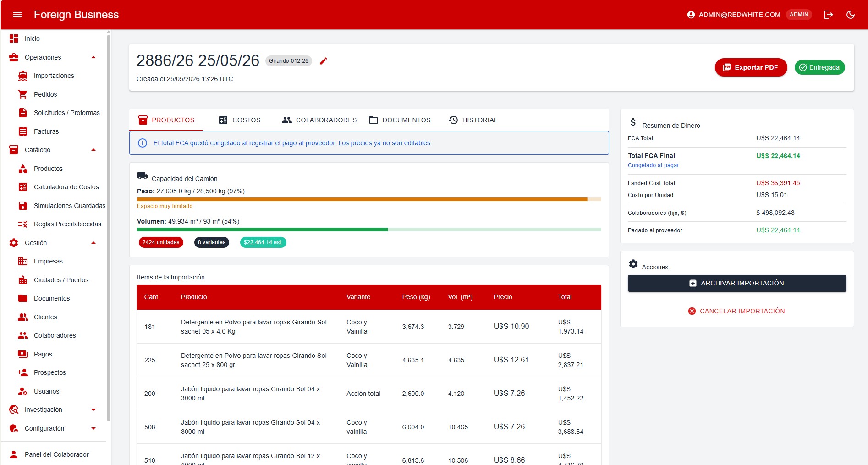Open the DOCUMENTOS tab
Viewport: 868px width, 465px height.
point(400,120)
